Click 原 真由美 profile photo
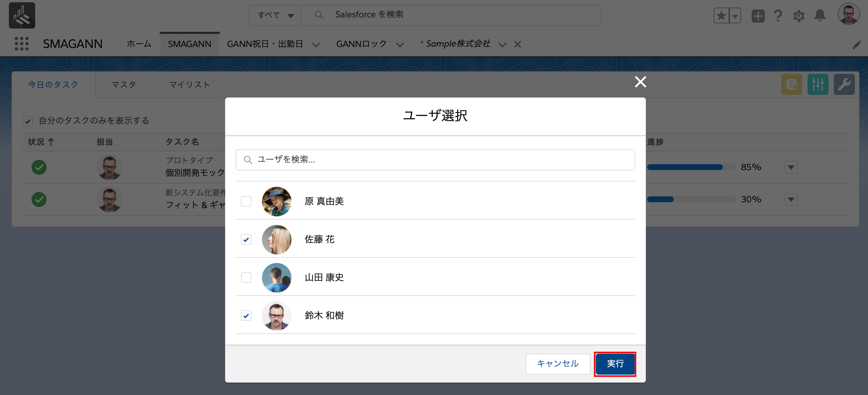 tap(277, 201)
